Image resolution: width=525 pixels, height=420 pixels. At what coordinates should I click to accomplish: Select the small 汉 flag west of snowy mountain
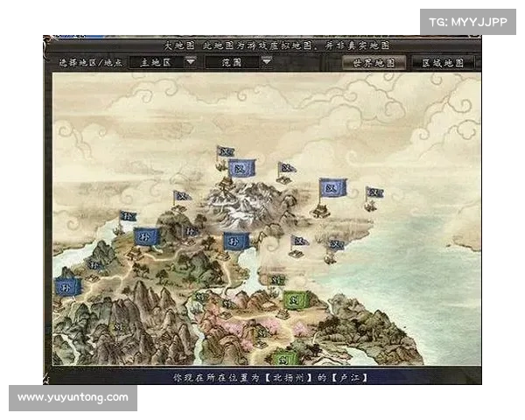(x=182, y=196)
